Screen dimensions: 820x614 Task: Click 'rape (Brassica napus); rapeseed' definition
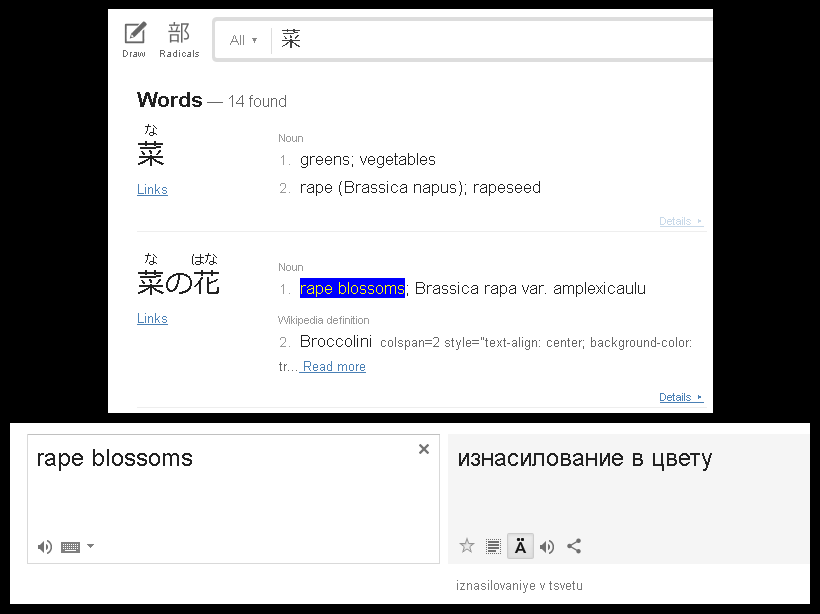(420, 187)
